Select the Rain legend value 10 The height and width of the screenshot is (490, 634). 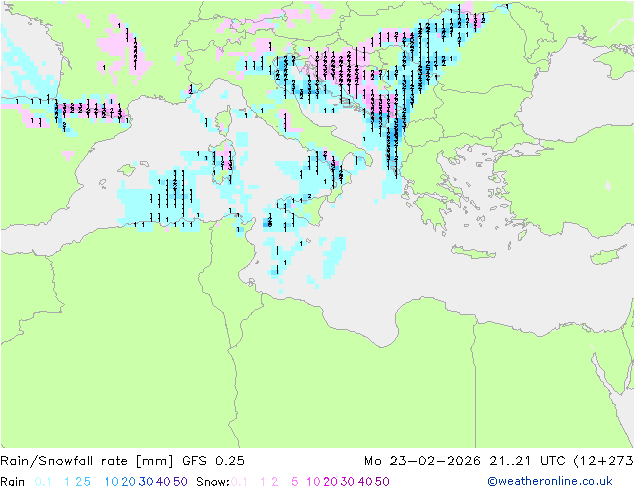pos(111,482)
